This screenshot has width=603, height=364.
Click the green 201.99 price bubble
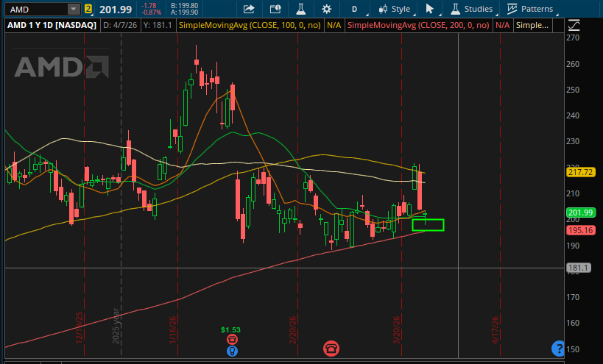[x=581, y=213]
